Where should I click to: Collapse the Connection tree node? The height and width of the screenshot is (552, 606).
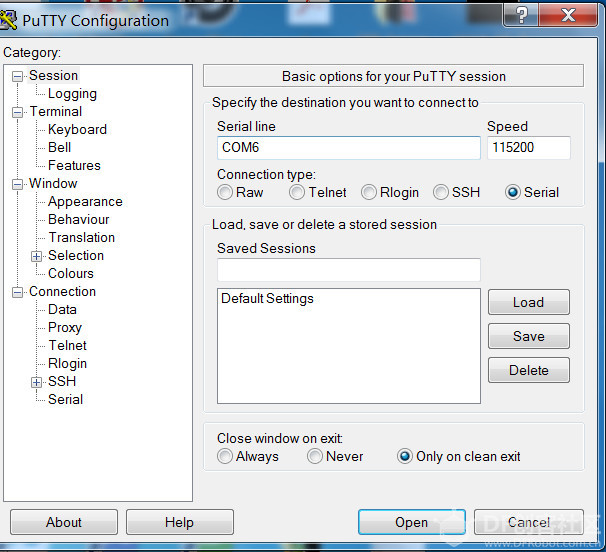[x=17, y=292]
